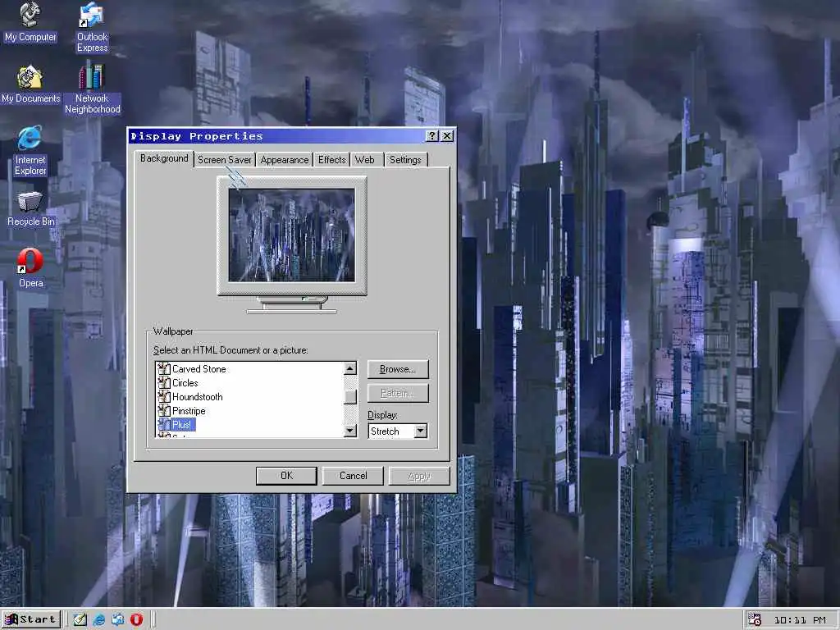Click the Show Desktop quick launch icon
The width and height of the screenshot is (840, 630).
(x=80, y=620)
